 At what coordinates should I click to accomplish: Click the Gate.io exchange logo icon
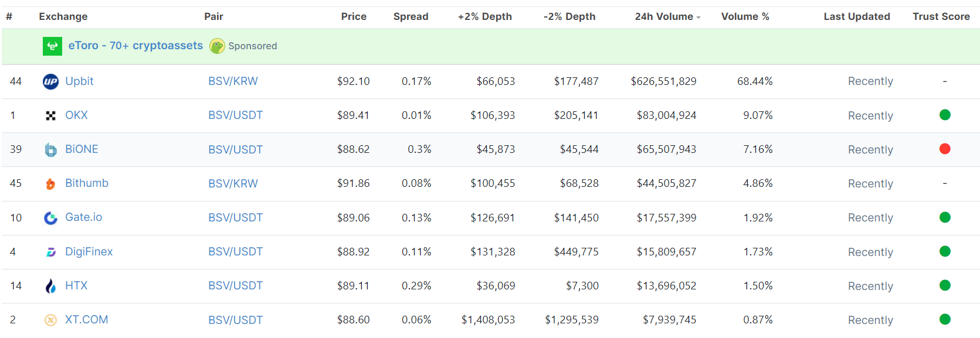[x=51, y=218]
